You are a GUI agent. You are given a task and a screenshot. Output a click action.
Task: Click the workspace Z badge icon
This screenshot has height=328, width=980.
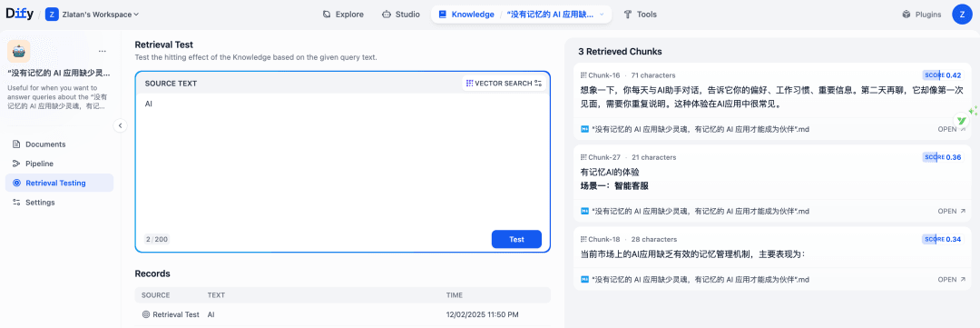pyautogui.click(x=52, y=14)
